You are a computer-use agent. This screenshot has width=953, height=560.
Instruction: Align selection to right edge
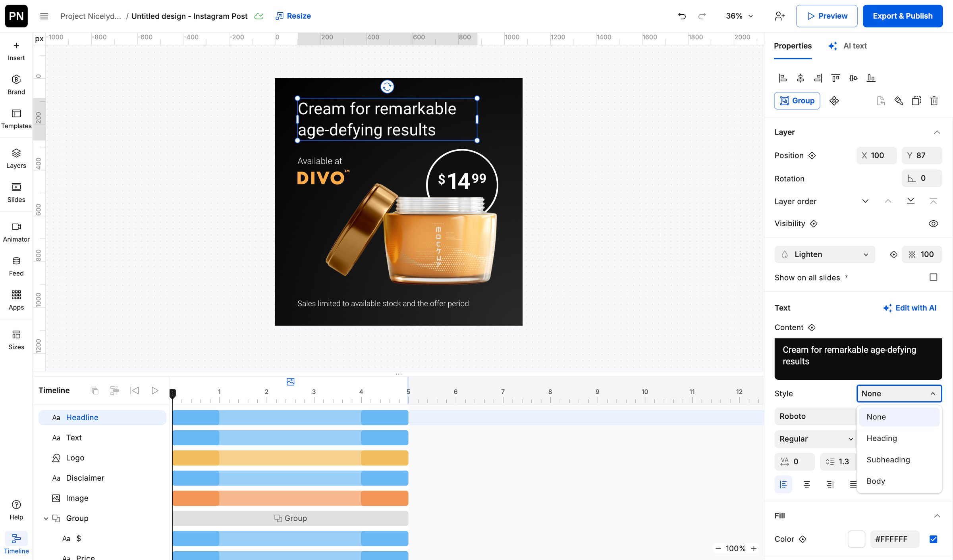[x=818, y=78]
